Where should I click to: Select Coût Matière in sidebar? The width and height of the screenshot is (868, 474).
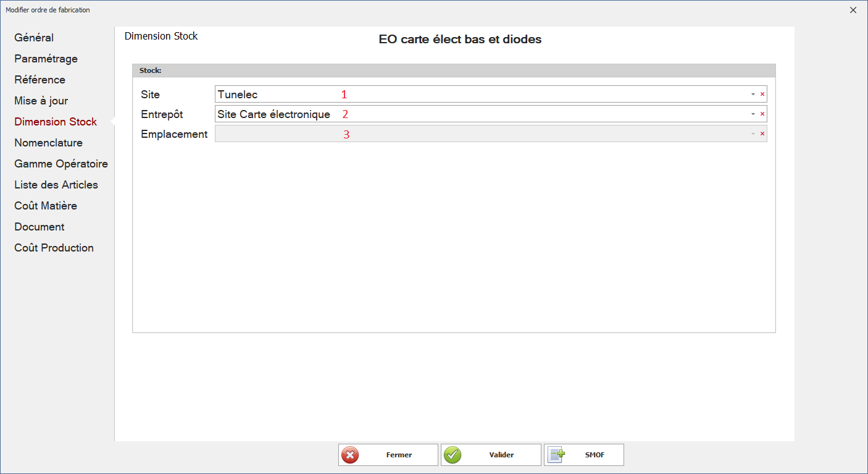pos(45,206)
